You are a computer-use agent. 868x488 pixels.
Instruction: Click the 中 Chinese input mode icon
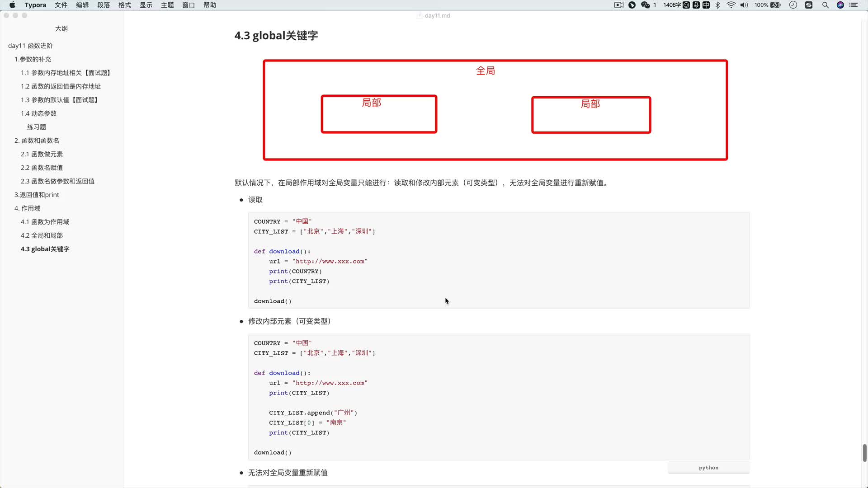[706, 5]
